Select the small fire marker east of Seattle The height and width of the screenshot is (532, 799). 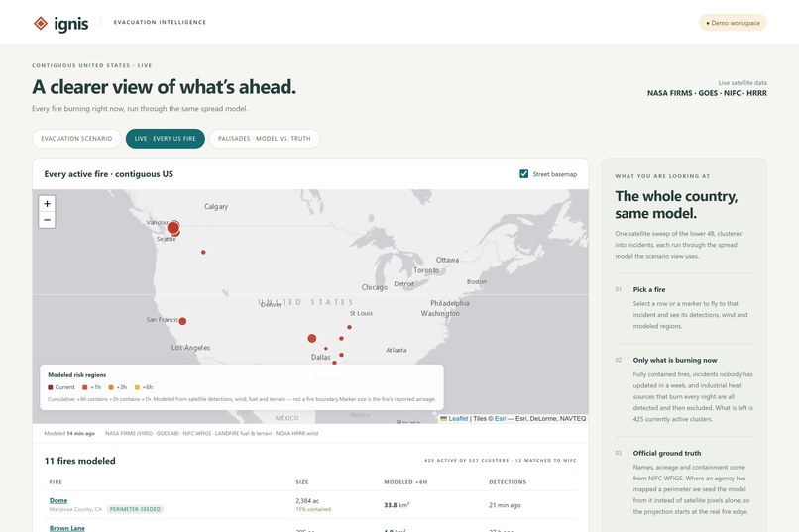203,252
